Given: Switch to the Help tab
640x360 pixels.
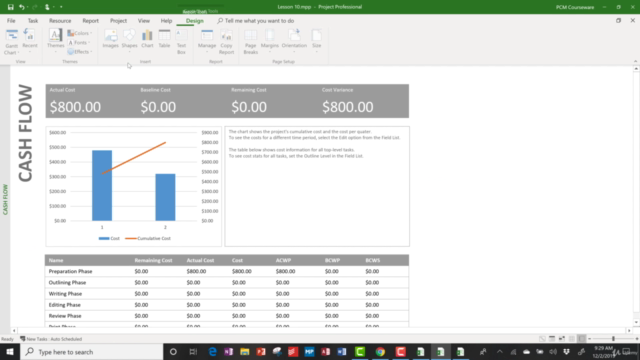Looking at the screenshot, I should (x=166, y=21).
